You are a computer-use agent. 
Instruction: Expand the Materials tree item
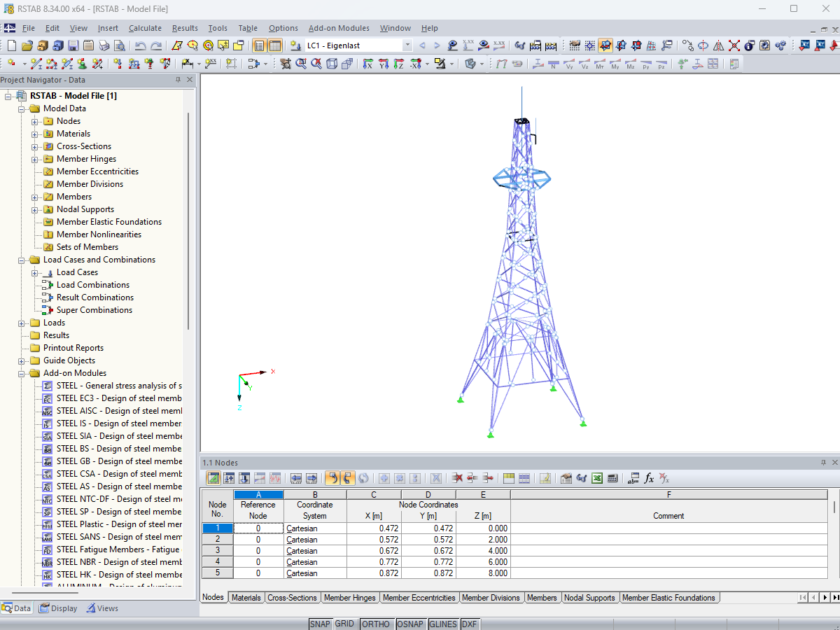coord(34,134)
